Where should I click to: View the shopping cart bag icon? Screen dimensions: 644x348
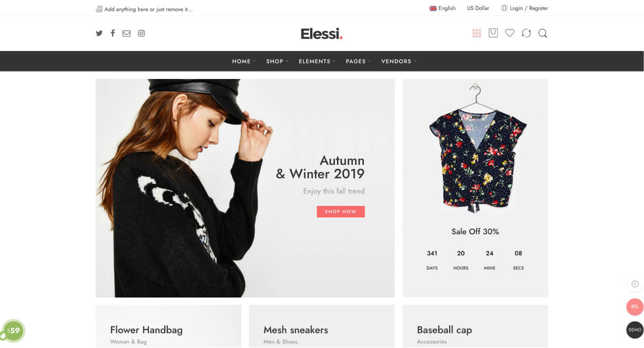tap(493, 33)
